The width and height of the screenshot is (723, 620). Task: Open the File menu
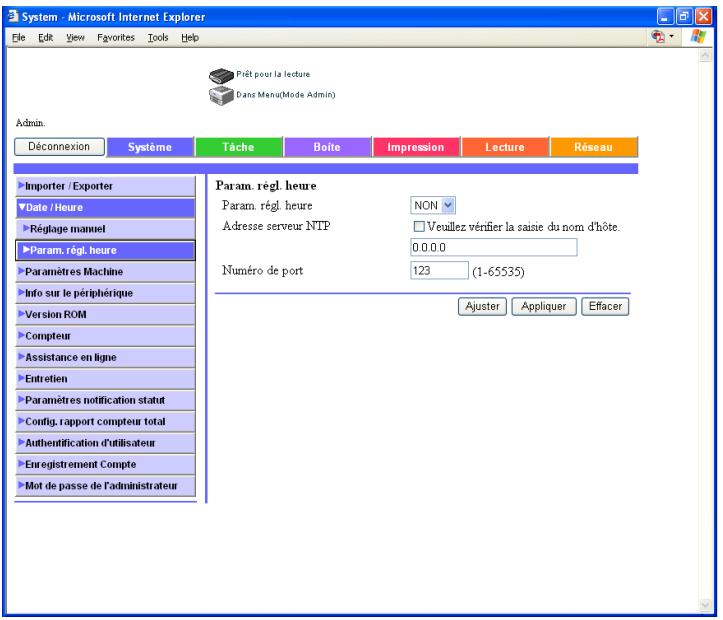tap(18, 37)
